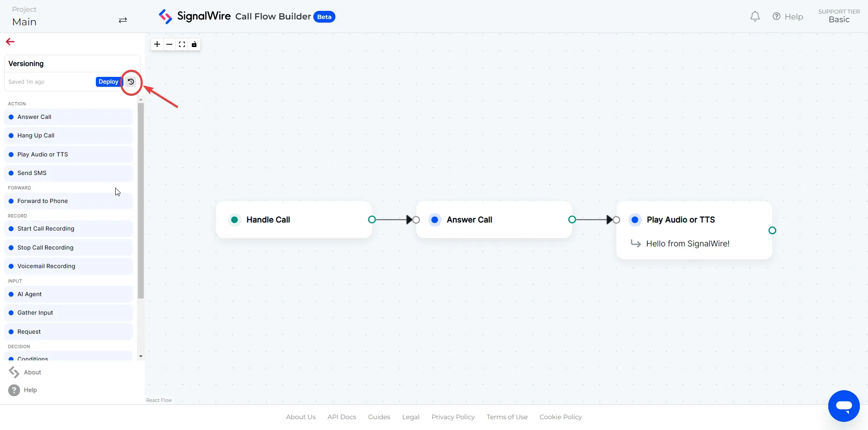Open the chat bubble in bottom right corner
This screenshot has height=430, width=868.
tap(844, 406)
